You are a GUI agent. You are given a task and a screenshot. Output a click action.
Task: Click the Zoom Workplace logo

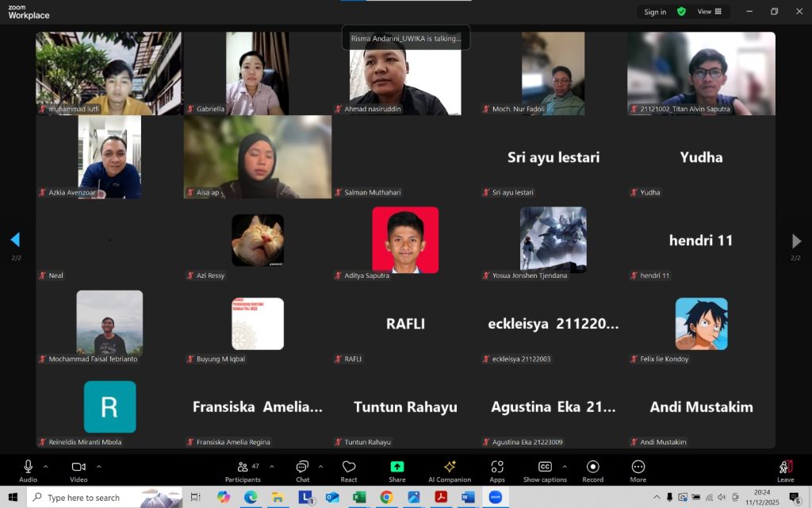coord(29,12)
